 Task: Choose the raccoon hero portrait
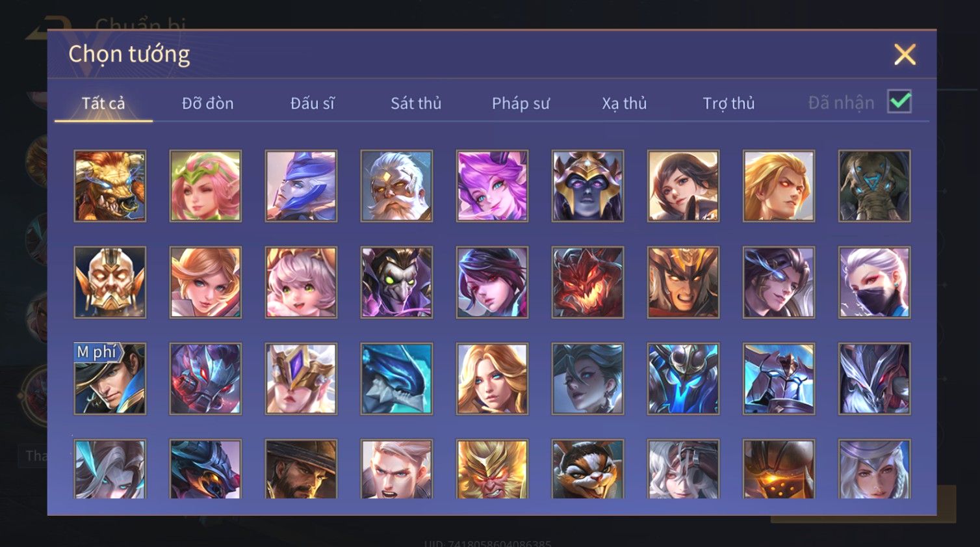(587, 469)
